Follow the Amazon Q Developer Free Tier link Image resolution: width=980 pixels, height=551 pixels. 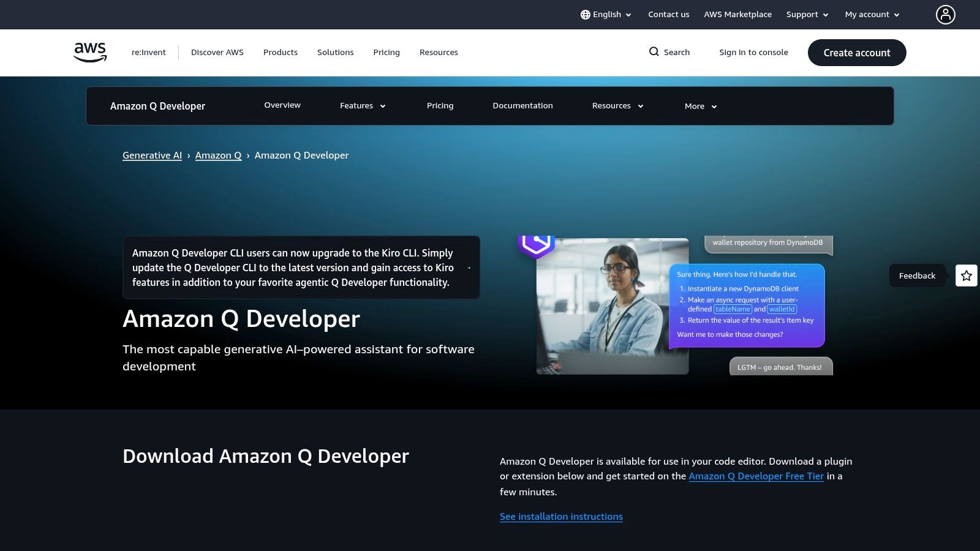point(756,476)
